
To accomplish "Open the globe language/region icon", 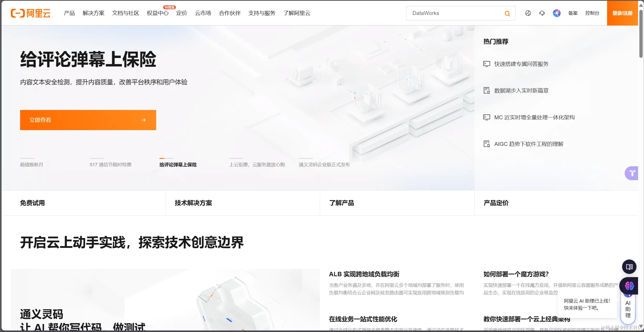I will click(x=528, y=13).
